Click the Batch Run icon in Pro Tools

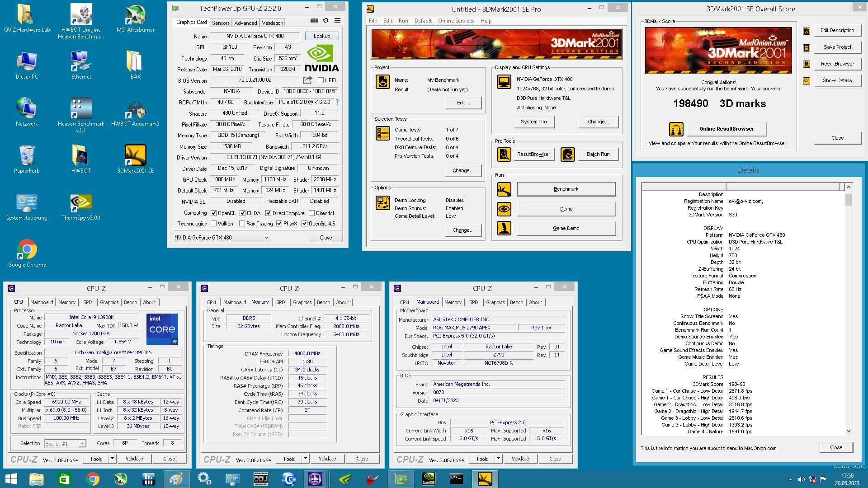[x=568, y=155]
